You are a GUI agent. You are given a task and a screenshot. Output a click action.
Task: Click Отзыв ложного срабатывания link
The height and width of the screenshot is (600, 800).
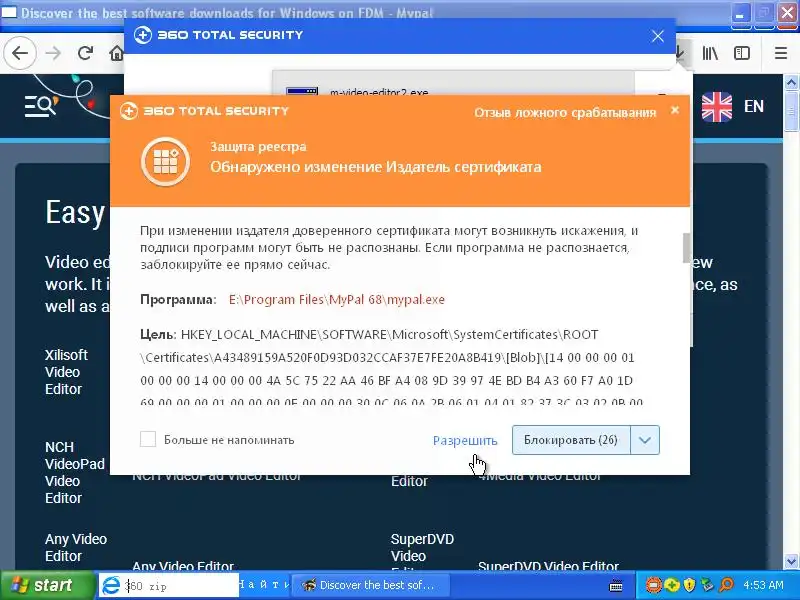tap(565, 112)
